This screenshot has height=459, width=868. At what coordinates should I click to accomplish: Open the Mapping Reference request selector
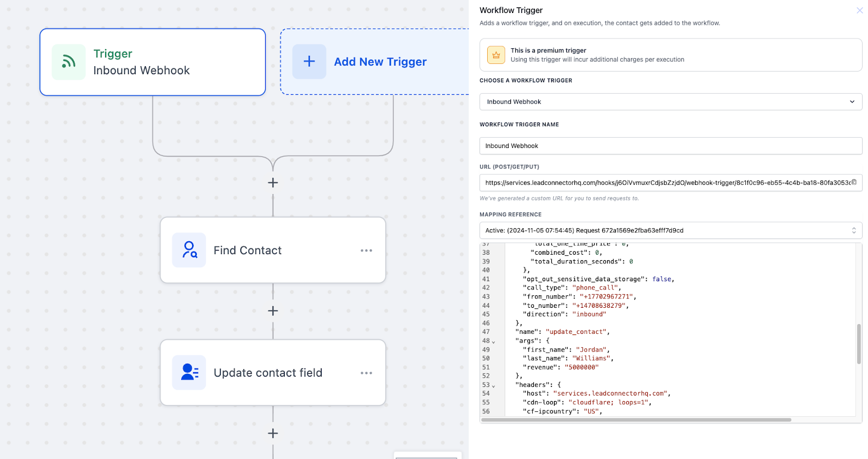click(x=671, y=230)
